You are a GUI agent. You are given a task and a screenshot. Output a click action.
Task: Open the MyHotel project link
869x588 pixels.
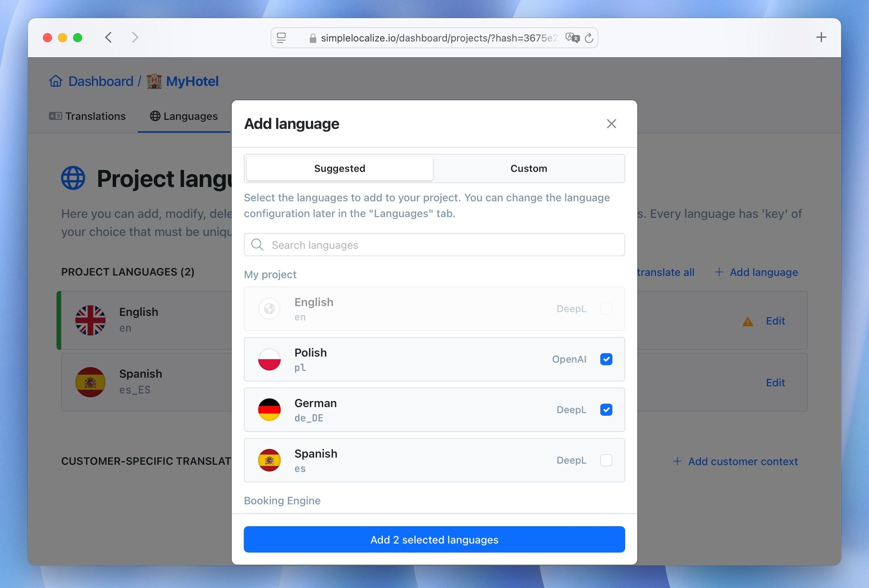[x=192, y=81]
